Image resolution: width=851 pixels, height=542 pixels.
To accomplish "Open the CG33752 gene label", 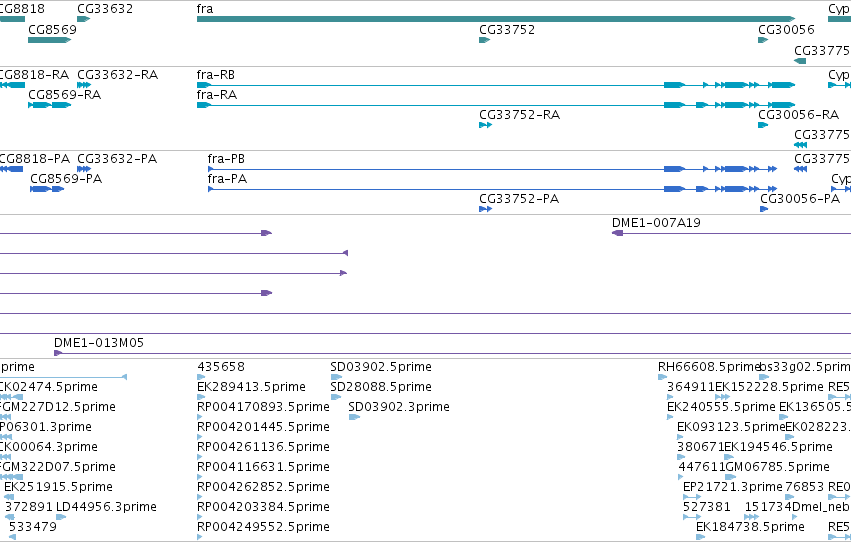I will coord(507,29).
